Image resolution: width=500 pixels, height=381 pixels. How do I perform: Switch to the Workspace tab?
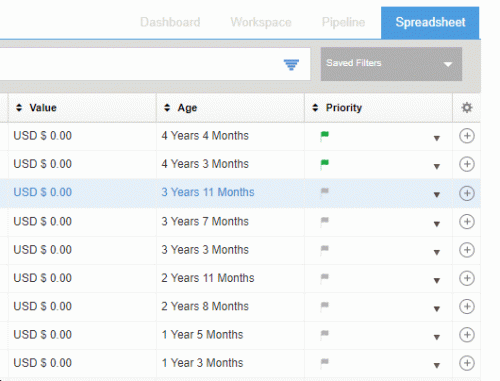[x=261, y=22]
